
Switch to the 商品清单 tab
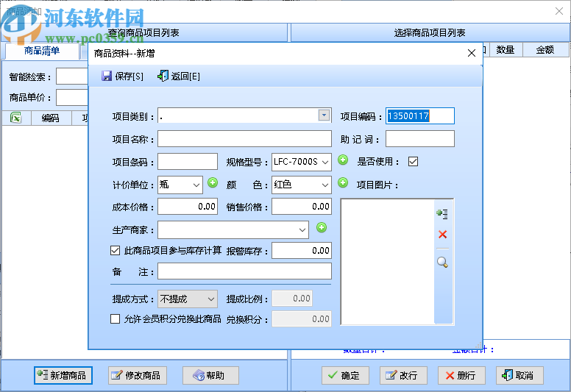pyautogui.click(x=42, y=51)
